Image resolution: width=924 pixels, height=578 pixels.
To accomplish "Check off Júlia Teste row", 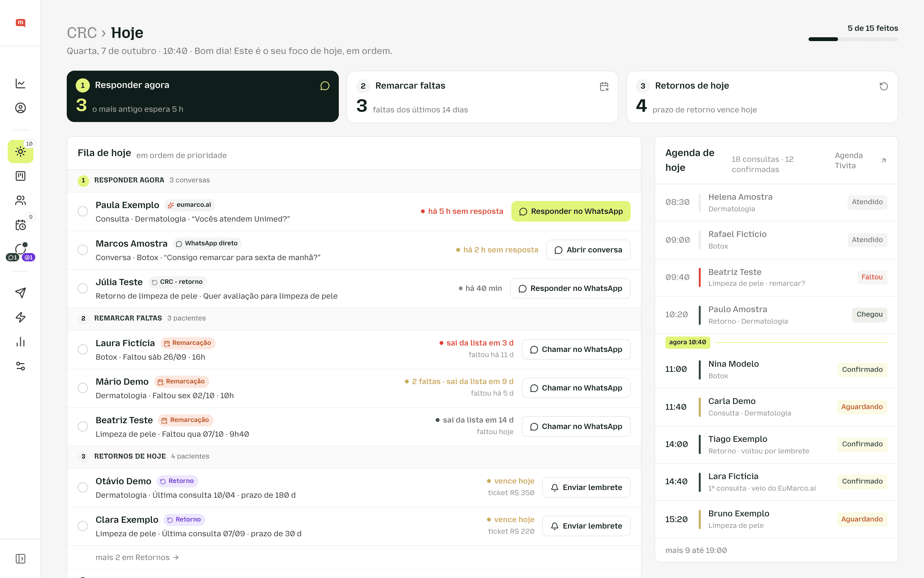I will pos(83,289).
